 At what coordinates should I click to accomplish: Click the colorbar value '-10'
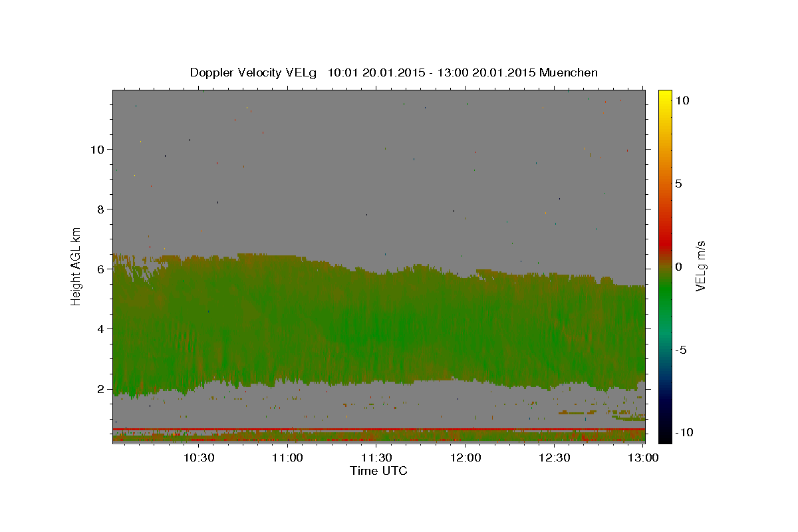[x=684, y=432]
